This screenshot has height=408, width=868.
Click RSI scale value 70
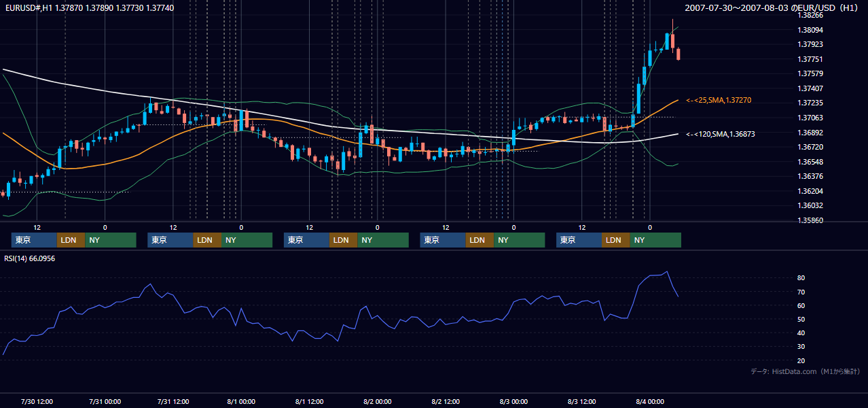tap(801, 292)
